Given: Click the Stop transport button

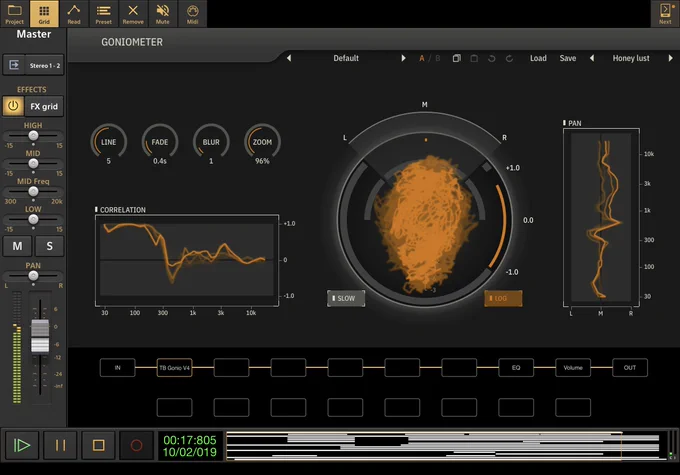Looking at the screenshot, I should coord(98,445).
